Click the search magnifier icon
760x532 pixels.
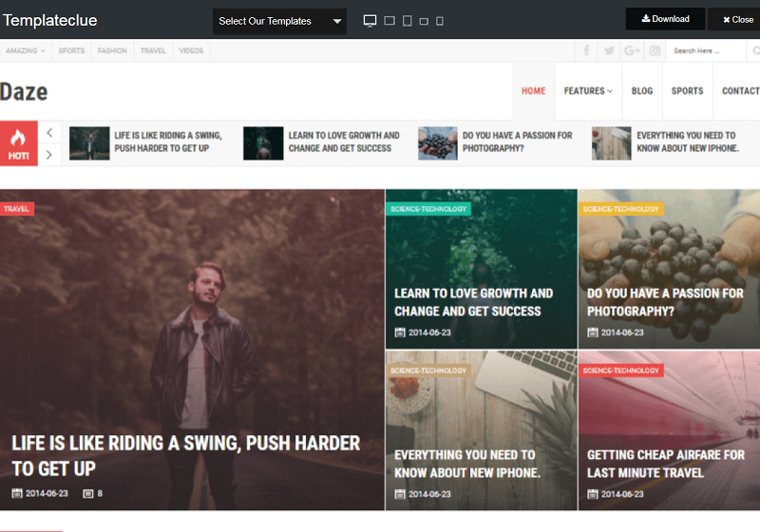[756, 50]
